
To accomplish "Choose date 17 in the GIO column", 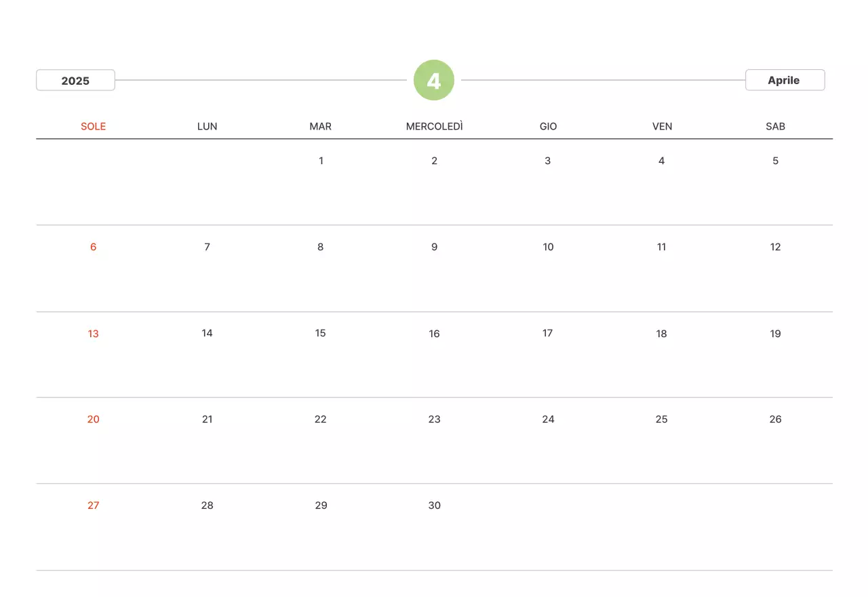I will pos(548,333).
